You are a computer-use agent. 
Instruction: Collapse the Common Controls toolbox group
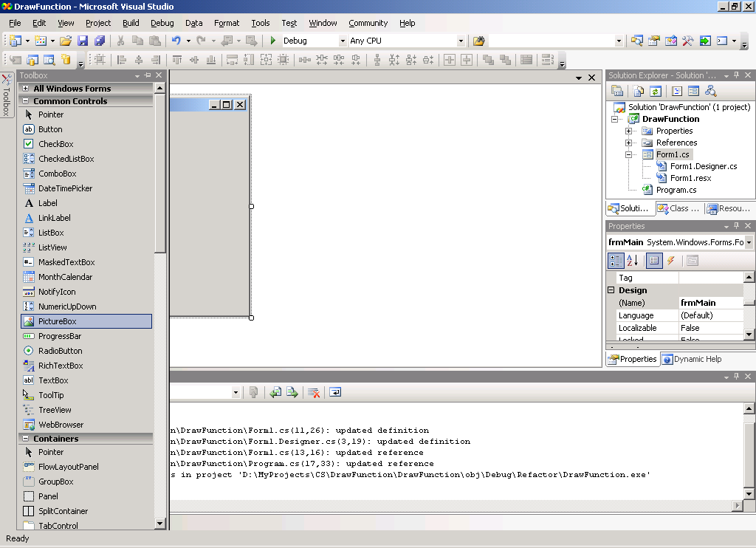click(26, 101)
